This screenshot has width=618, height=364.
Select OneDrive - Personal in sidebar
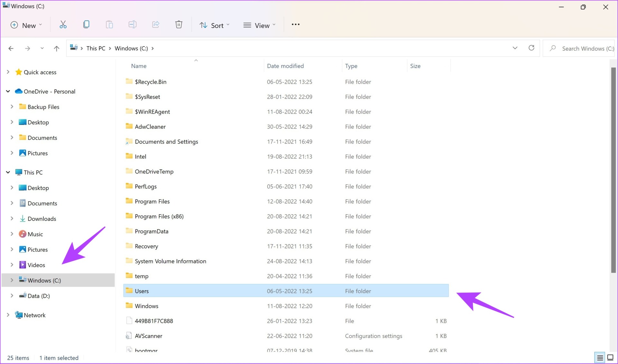(49, 92)
